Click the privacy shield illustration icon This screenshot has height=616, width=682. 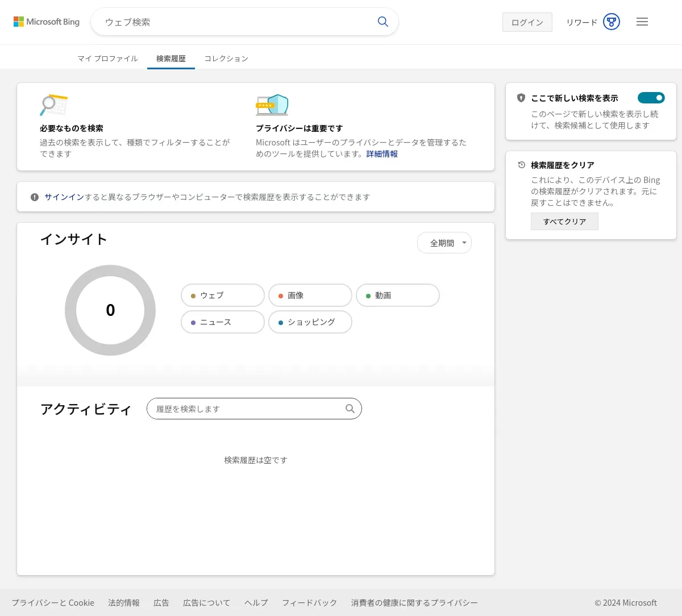272,105
